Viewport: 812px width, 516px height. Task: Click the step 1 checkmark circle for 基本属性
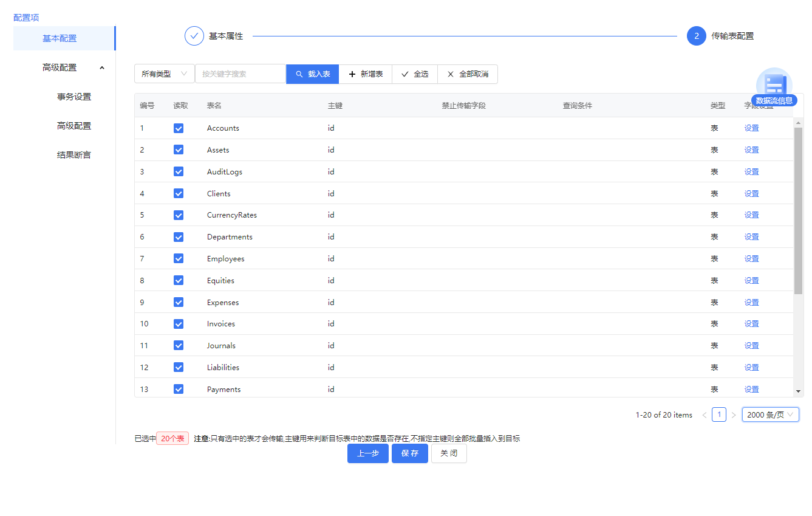tap(194, 36)
